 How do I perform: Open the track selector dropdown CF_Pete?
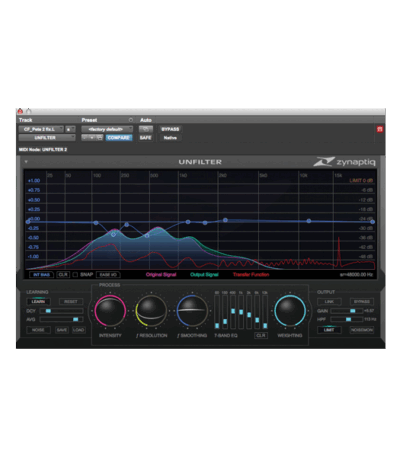point(41,129)
